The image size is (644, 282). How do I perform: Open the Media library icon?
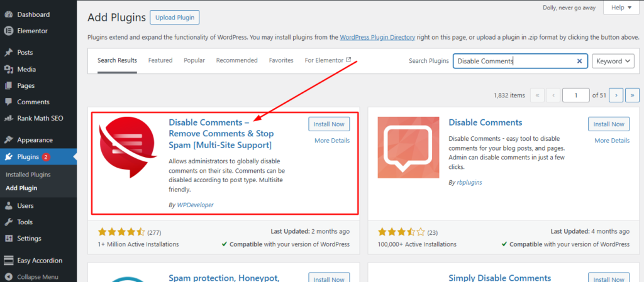[x=8, y=69]
